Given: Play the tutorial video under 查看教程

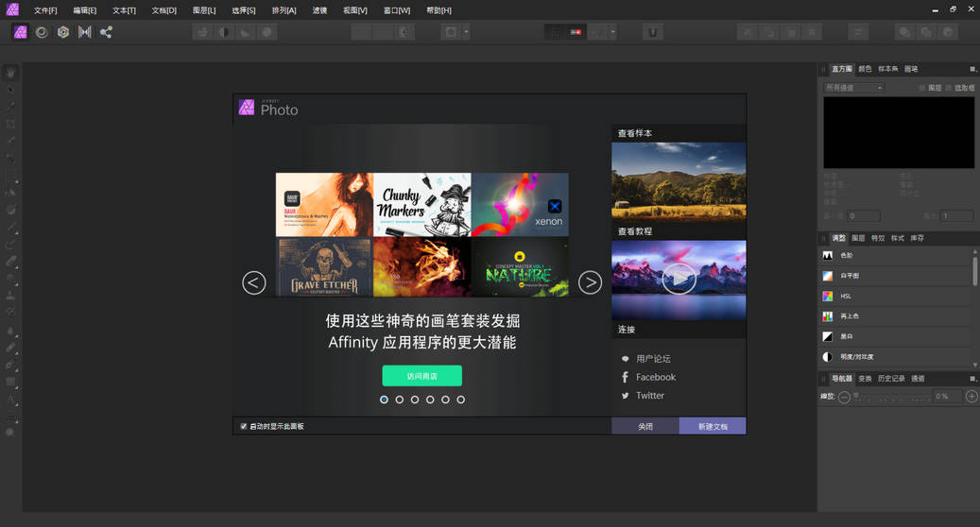Looking at the screenshot, I should [679, 280].
